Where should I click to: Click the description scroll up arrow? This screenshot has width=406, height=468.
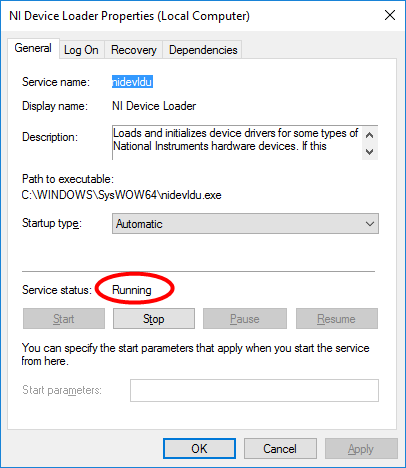[370, 135]
